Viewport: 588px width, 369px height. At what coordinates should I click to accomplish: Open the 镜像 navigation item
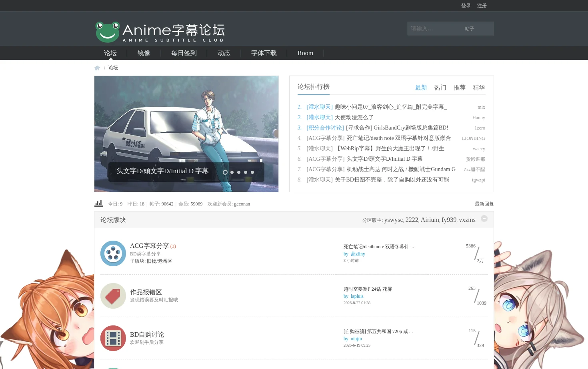144,53
